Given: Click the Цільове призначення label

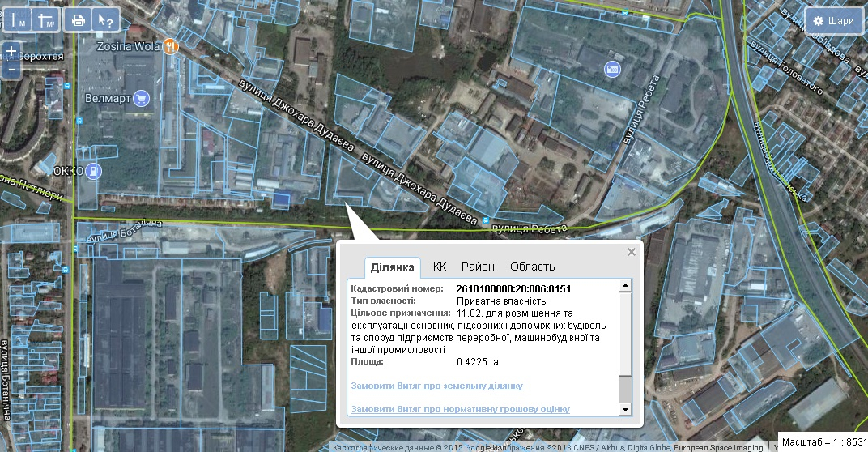Looking at the screenshot, I should [402, 313].
